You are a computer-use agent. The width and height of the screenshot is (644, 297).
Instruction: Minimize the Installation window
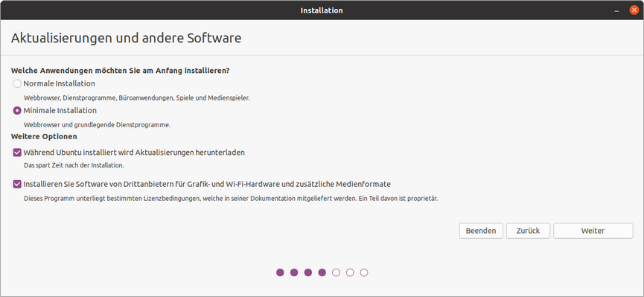[x=617, y=10]
